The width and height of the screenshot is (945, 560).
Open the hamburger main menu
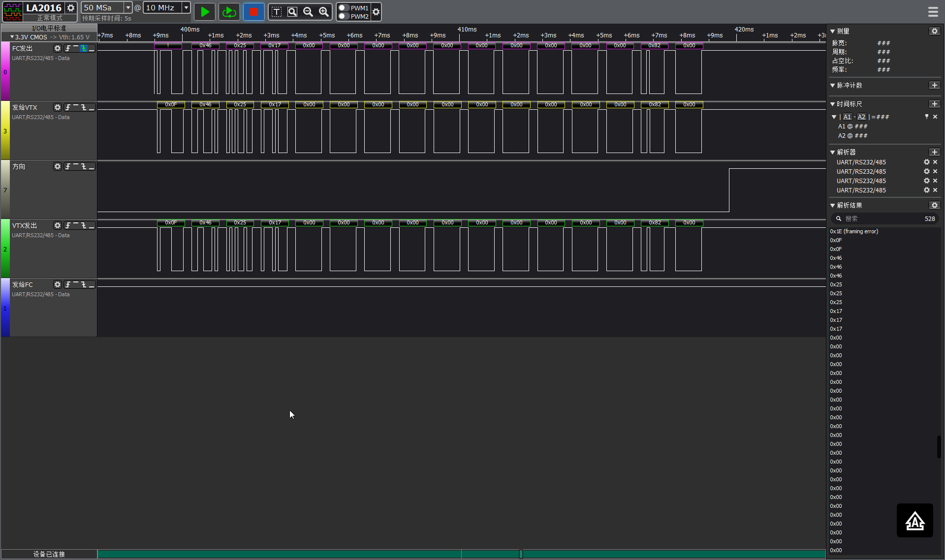click(933, 12)
